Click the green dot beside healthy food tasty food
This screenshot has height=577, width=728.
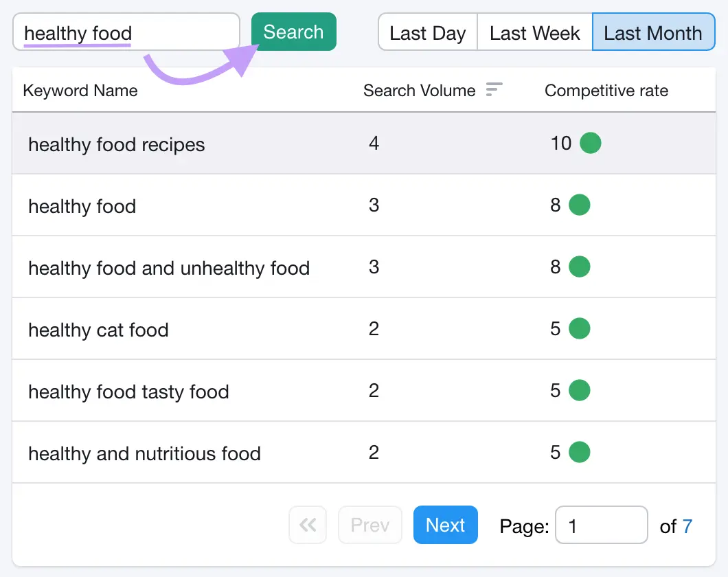pyautogui.click(x=579, y=390)
